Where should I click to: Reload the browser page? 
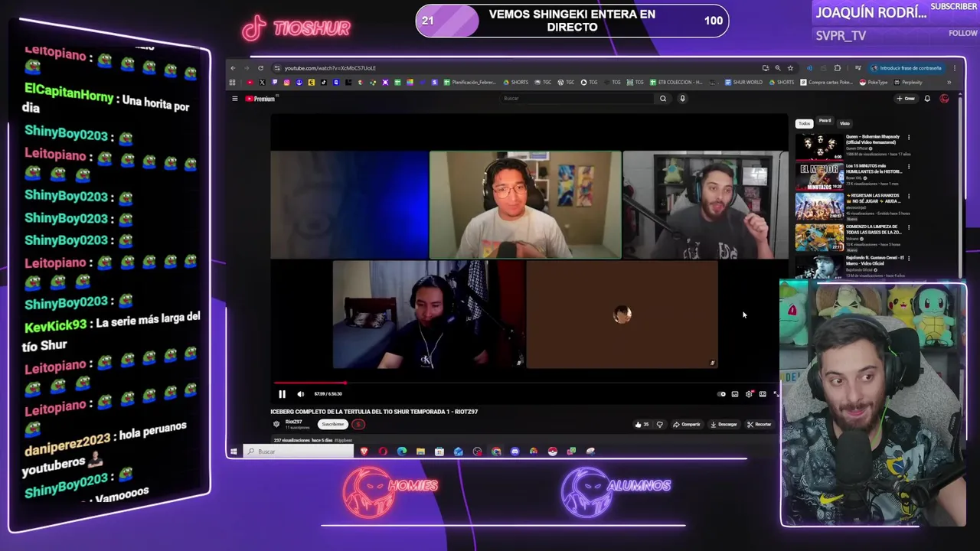point(260,68)
